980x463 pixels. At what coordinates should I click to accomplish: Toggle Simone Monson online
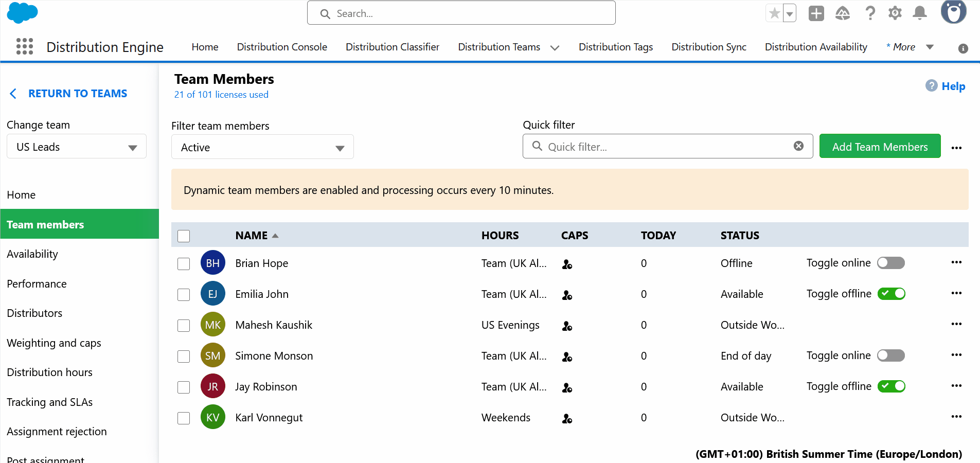891,355
